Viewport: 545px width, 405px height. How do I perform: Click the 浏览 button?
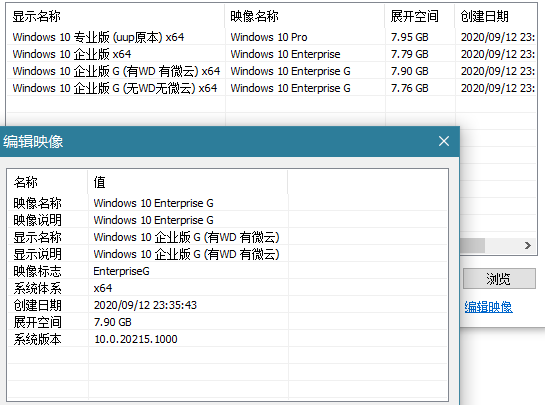coord(499,278)
